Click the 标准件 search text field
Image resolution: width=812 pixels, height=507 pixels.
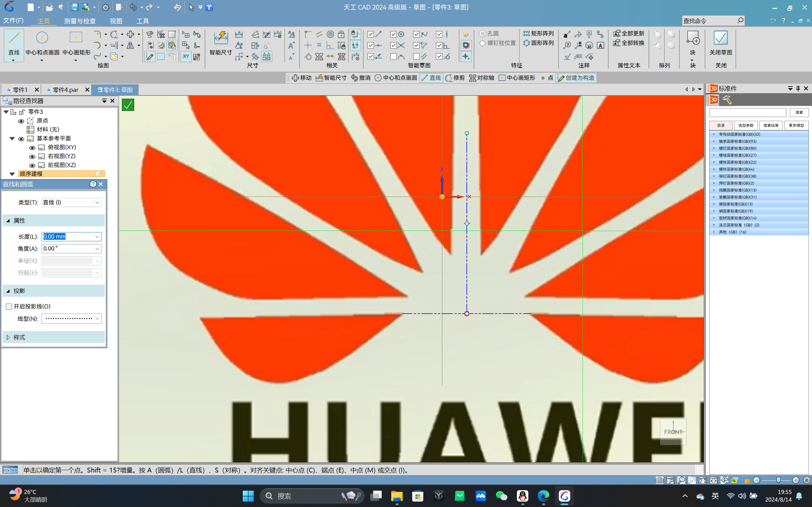click(748, 112)
